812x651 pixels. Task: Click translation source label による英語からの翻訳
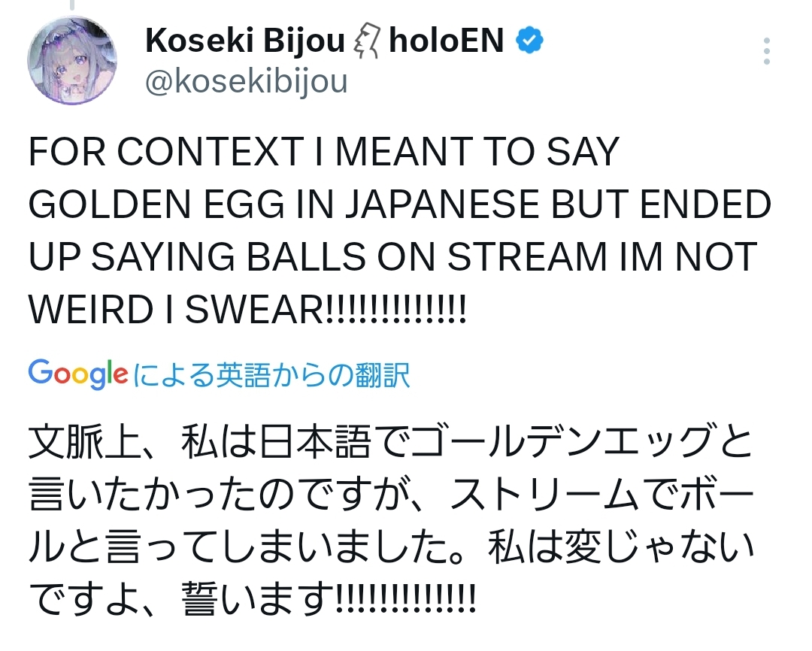(271, 375)
